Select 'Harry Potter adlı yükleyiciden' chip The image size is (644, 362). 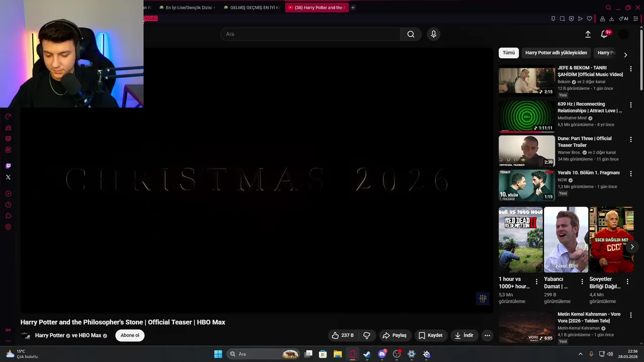click(x=556, y=53)
